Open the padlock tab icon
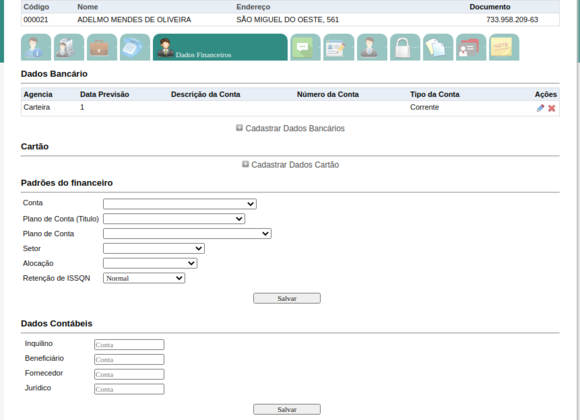This screenshot has width=580, height=420. pyautogui.click(x=405, y=47)
